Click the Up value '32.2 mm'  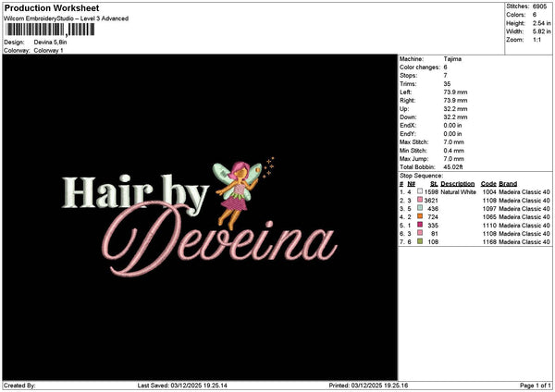click(x=455, y=109)
